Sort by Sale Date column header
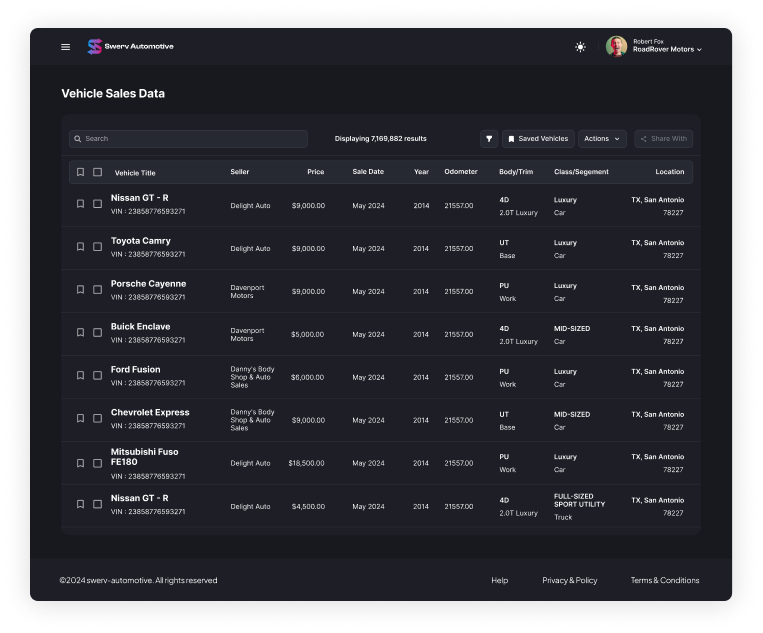The width and height of the screenshot is (763, 633). [x=368, y=172]
